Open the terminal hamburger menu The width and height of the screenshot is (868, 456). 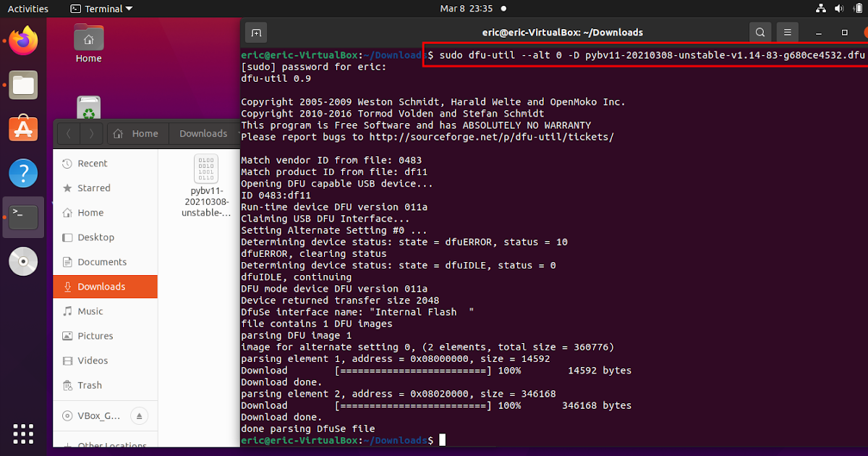(787, 32)
